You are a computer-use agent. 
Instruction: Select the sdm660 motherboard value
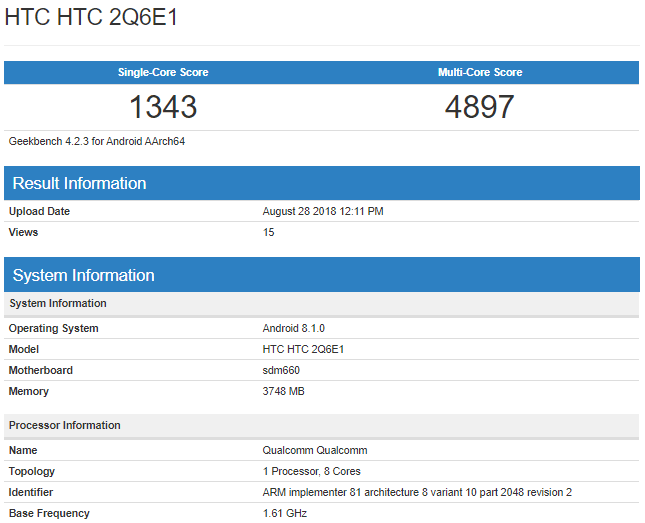pyautogui.click(x=279, y=370)
